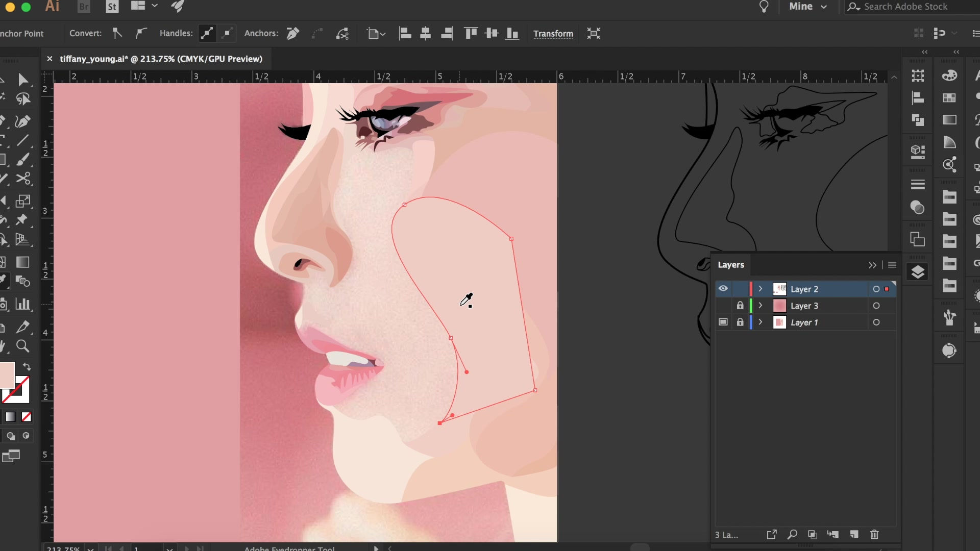Screen dimensions: 980x551
Task: Select the Scissors tool
Action: coord(23,179)
